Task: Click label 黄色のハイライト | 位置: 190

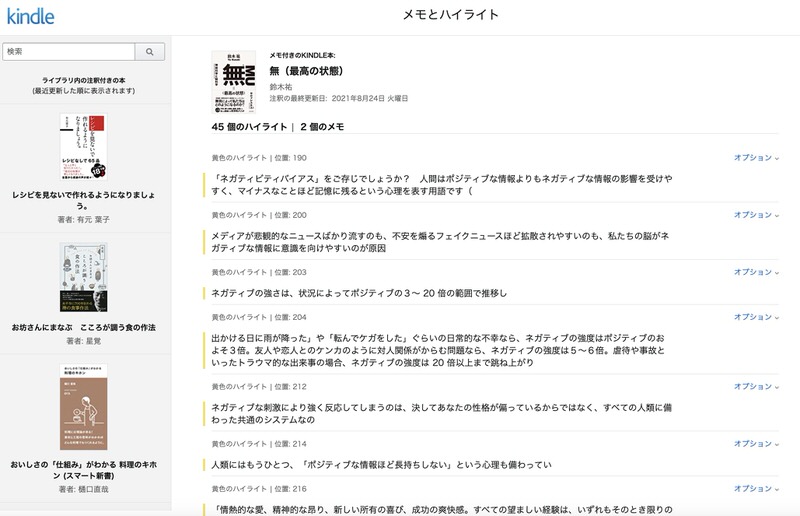Action: click(x=259, y=158)
